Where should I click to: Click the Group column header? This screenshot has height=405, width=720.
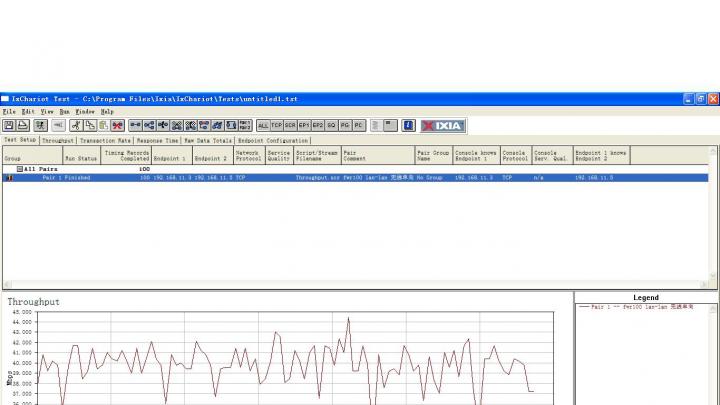pos(33,155)
